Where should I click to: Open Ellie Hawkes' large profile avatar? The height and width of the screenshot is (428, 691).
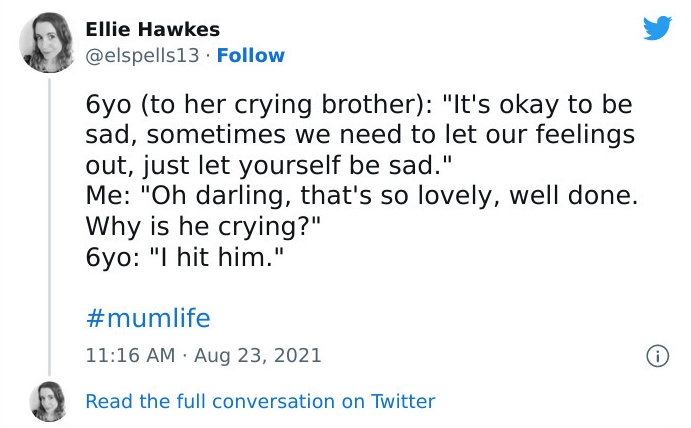[46, 40]
